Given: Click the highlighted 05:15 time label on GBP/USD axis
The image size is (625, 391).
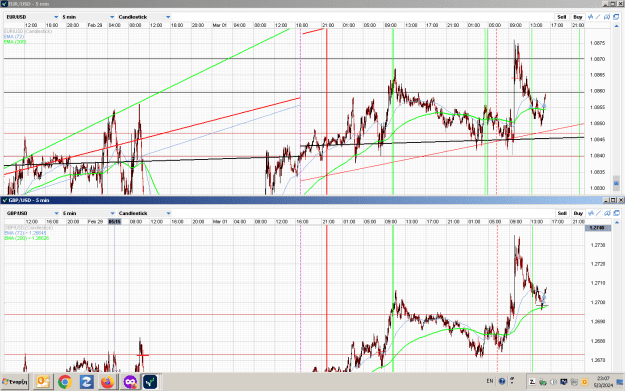Looking at the screenshot, I should (x=115, y=222).
